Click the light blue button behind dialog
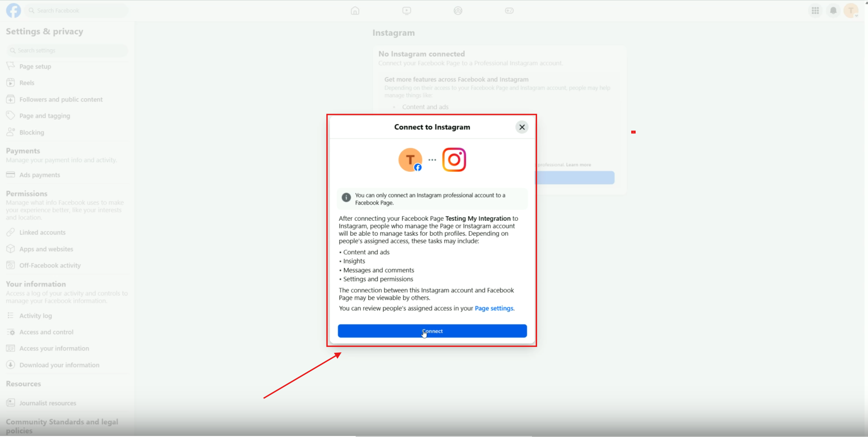This screenshot has width=868, height=437. click(x=575, y=178)
